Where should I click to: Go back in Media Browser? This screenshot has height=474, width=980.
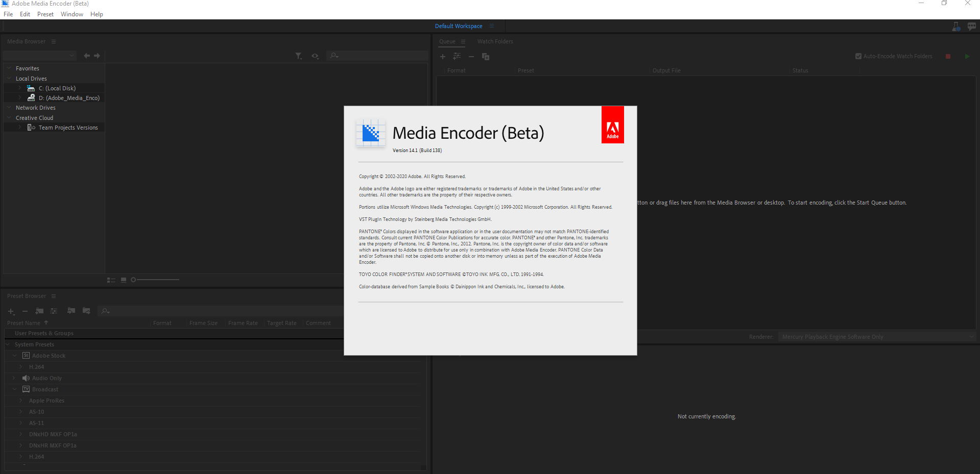tap(87, 56)
